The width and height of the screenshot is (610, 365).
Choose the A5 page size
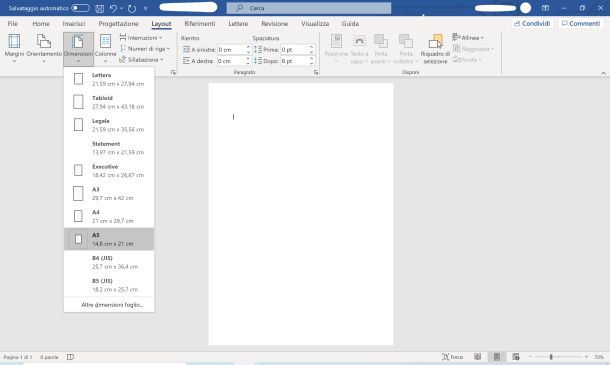109,239
